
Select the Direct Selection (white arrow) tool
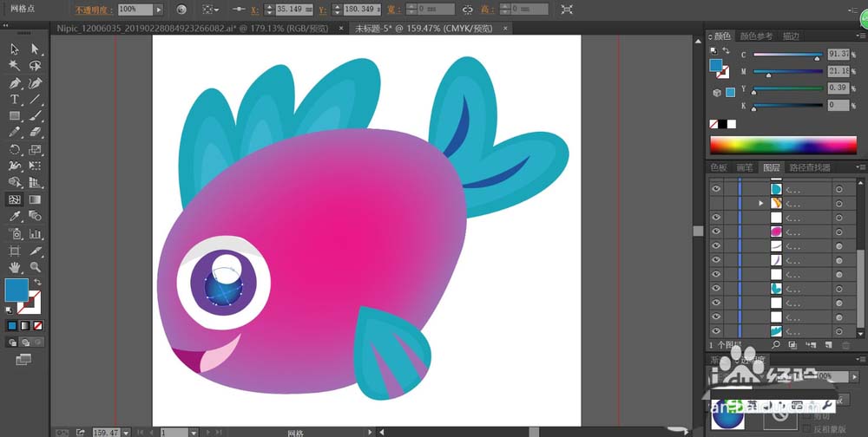[x=36, y=49]
